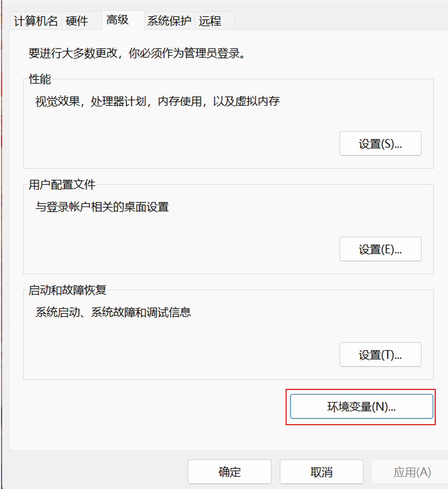The width and height of the screenshot is (448, 489).
Task: Open startup and recovery 设置(T)... button
Action: 380,355
